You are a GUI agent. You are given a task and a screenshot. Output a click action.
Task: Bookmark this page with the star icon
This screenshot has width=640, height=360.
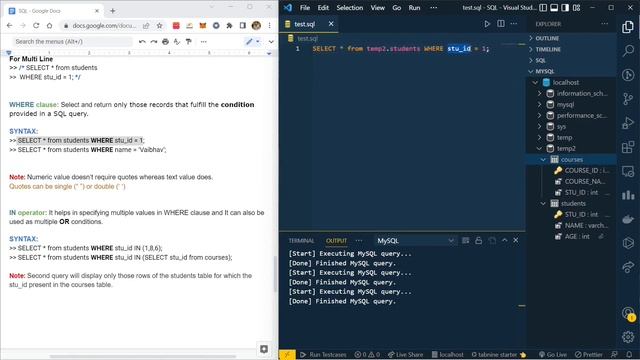point(160,25)
